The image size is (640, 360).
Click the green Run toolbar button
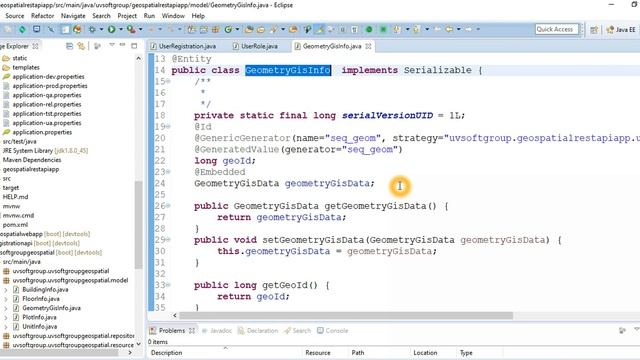click(111, 29)
